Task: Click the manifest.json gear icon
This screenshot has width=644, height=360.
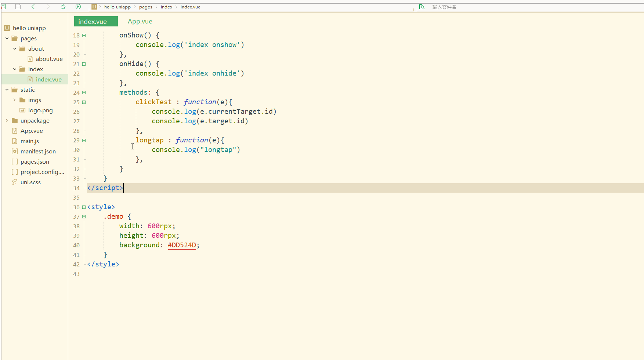Action: pos(15,151)
